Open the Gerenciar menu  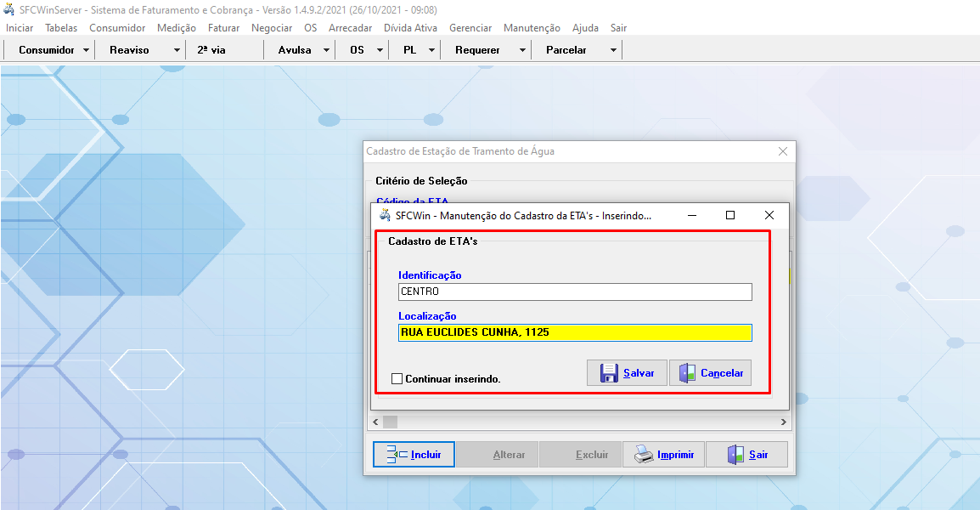click(x=470, y=28)
